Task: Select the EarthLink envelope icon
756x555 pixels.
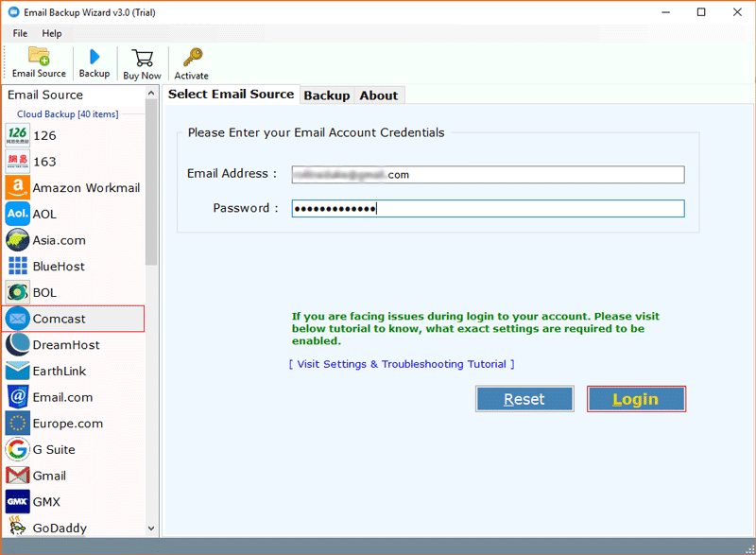Action: coord(17,371)
